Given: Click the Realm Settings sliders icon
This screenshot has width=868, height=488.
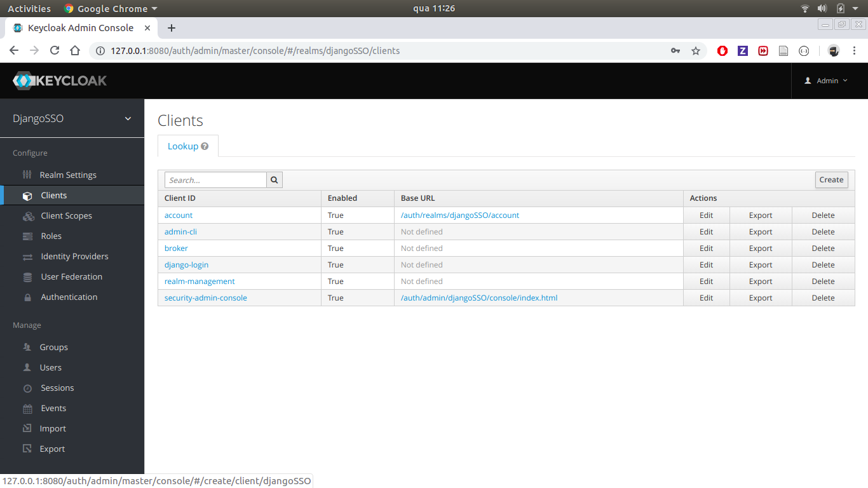Looking at the screenshot, I should (x=27, y=175).
